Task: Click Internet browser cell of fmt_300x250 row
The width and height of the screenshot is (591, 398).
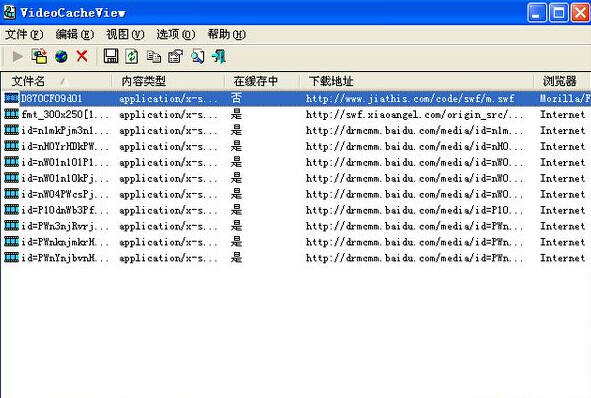Action: pos(562,115)
